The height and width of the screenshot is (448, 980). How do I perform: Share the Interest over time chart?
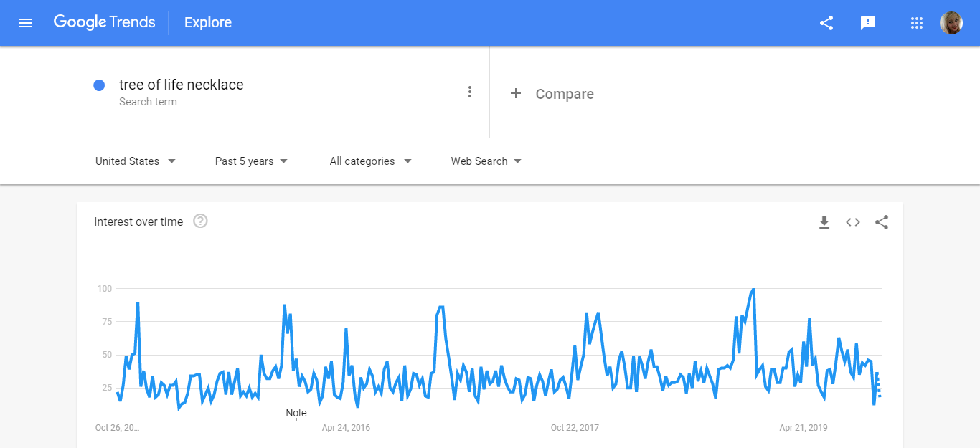tap(882, 222)
